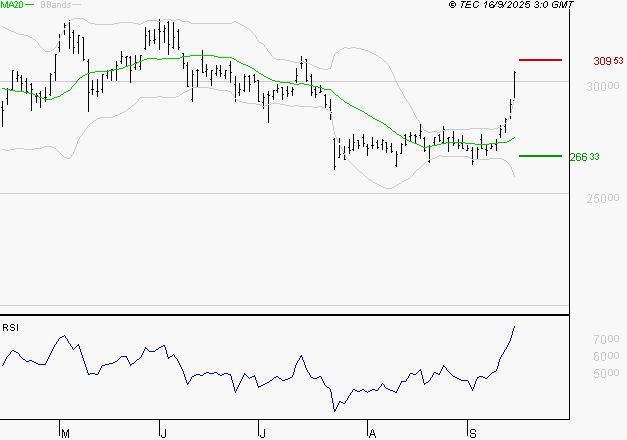Click the MA20 legend label
Viewport: 627px width, 440px height.
(12, 5)
